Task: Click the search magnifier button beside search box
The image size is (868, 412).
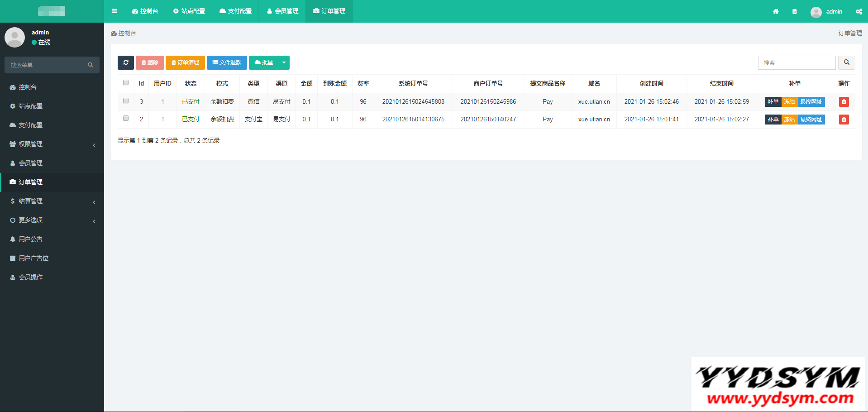Action: [846, 62]
